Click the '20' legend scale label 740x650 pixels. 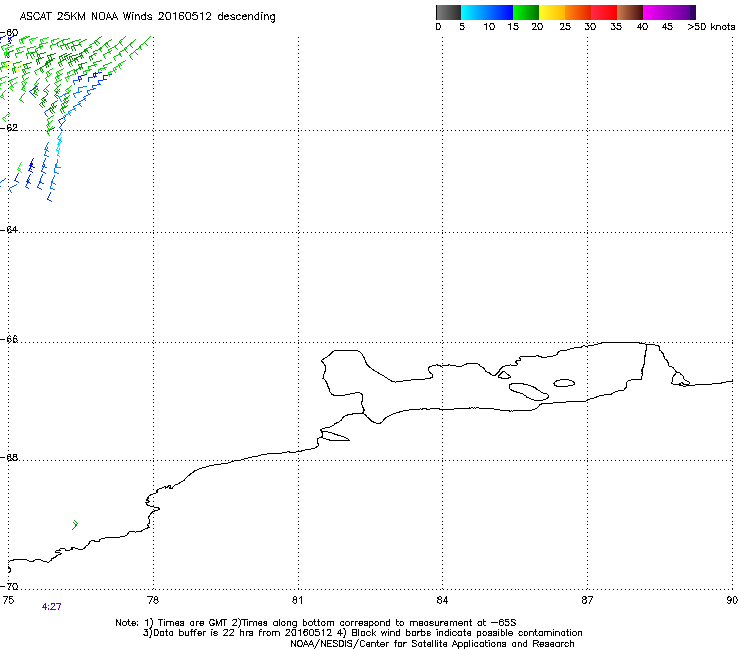[537, 27]
